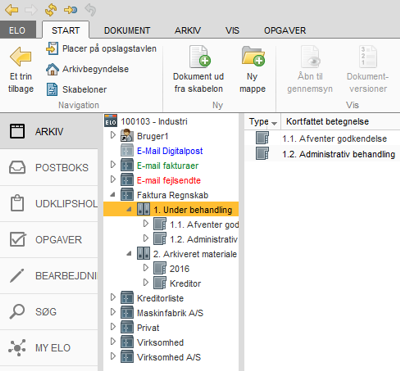400x371 pixels.
Task: Click the grey undo arrow icon in top toolbar
Action: tap(90, 10)
